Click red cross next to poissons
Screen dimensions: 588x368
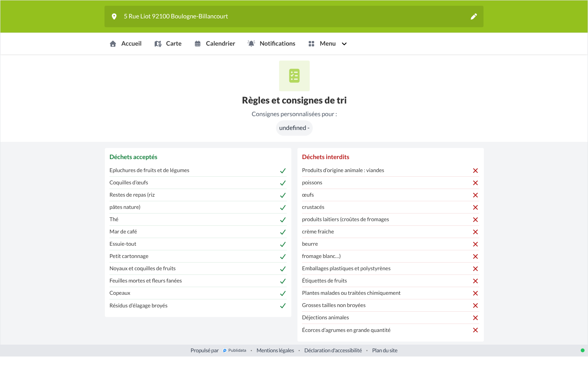475,183
